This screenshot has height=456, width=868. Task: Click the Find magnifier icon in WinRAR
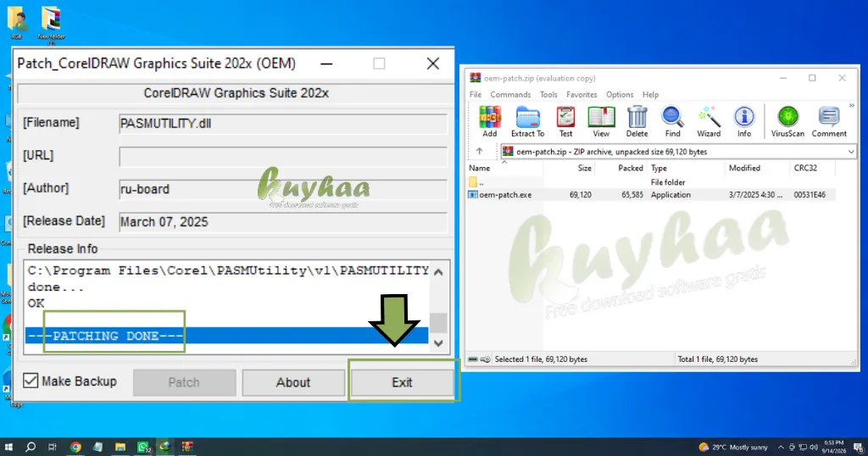672,121
